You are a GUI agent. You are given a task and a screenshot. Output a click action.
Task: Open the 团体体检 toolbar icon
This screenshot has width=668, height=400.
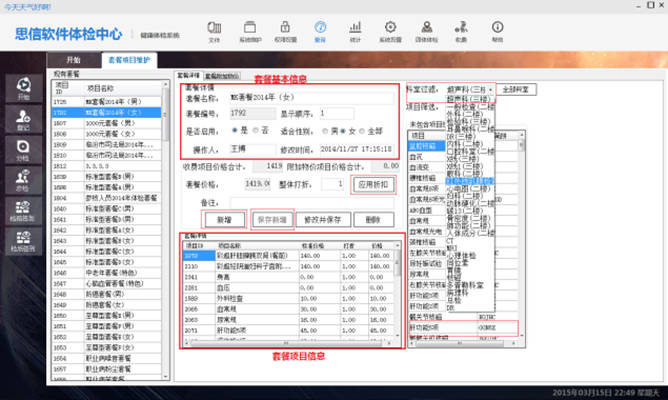pos(426,32)
